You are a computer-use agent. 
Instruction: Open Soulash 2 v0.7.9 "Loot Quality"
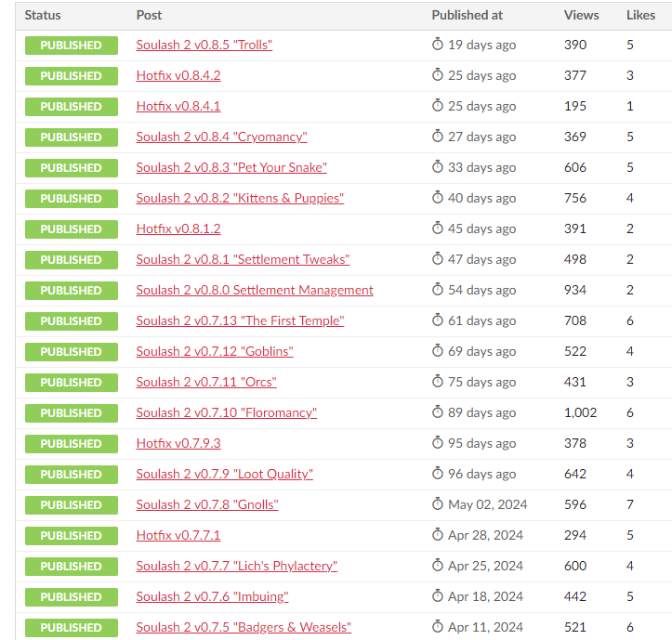click(x=225, y=475)
